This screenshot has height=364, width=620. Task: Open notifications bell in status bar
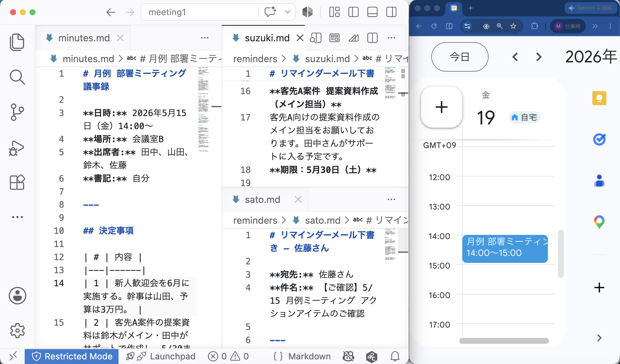(395, 356)
